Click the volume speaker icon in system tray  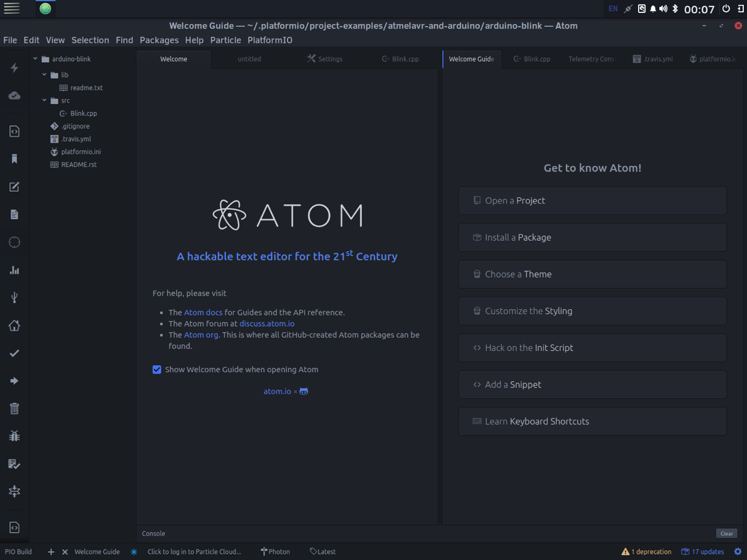click(x=664, y=9)
